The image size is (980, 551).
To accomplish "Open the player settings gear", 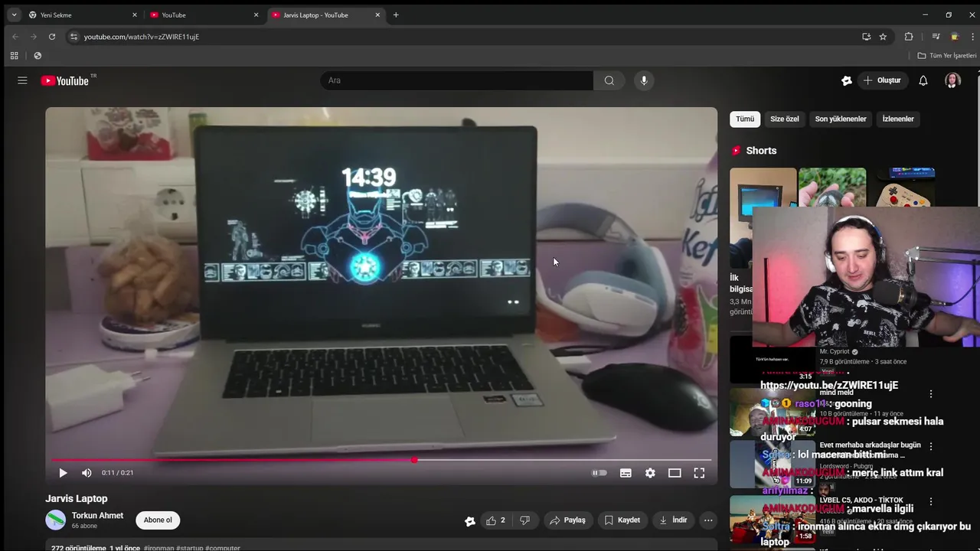I will click(650, 473).
